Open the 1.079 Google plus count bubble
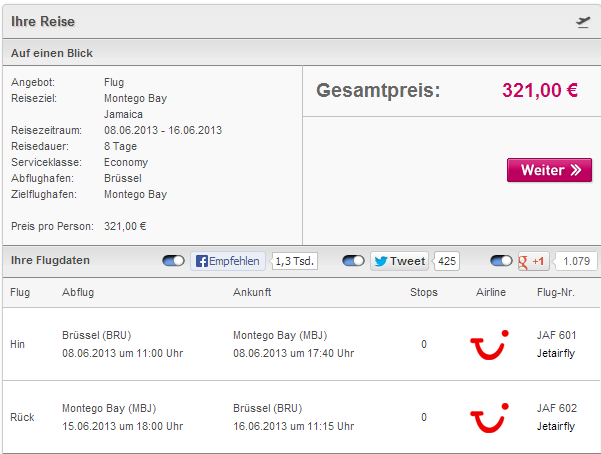 click(576, 261)
